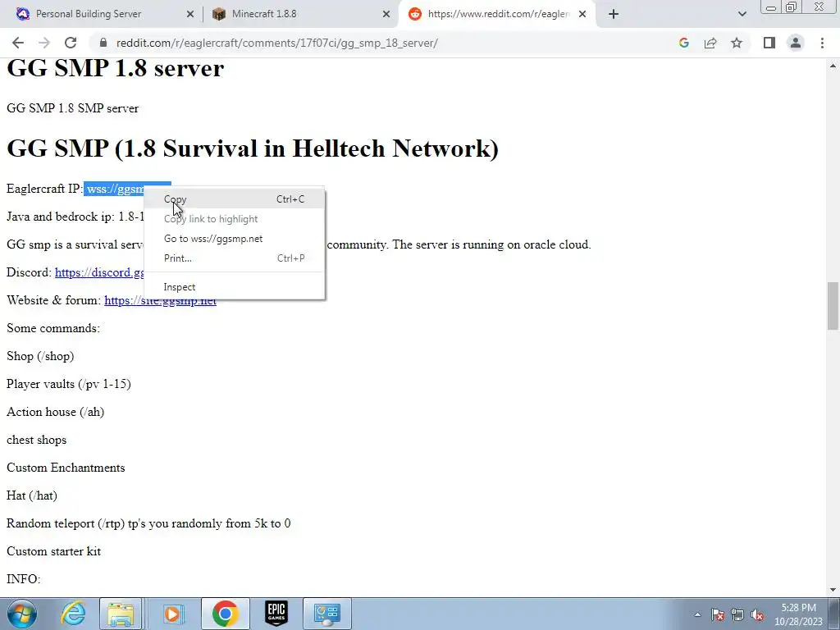
Task: Click the address bar URL
Action: coord(277,43)
